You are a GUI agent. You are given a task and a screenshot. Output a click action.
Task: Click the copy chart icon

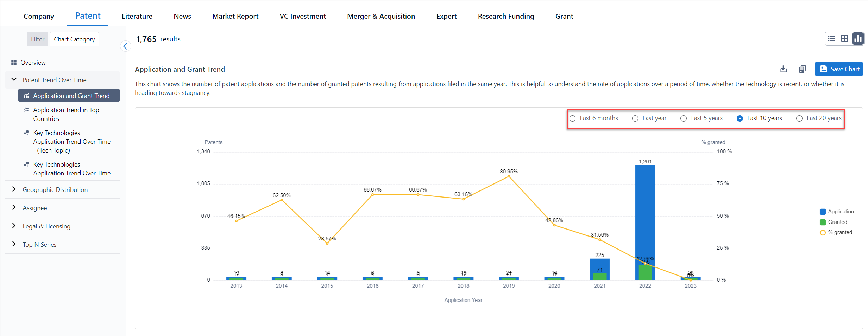802,69
